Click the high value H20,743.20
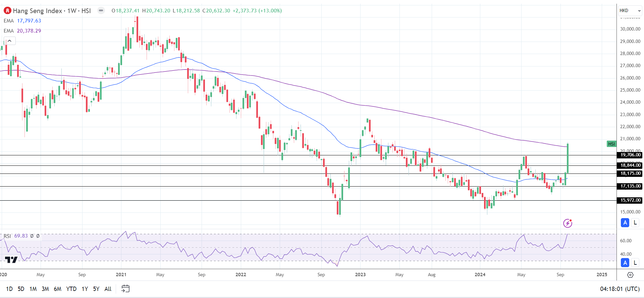Image resolution: width=644 pixels, height=298 pixels. point(156,11)
